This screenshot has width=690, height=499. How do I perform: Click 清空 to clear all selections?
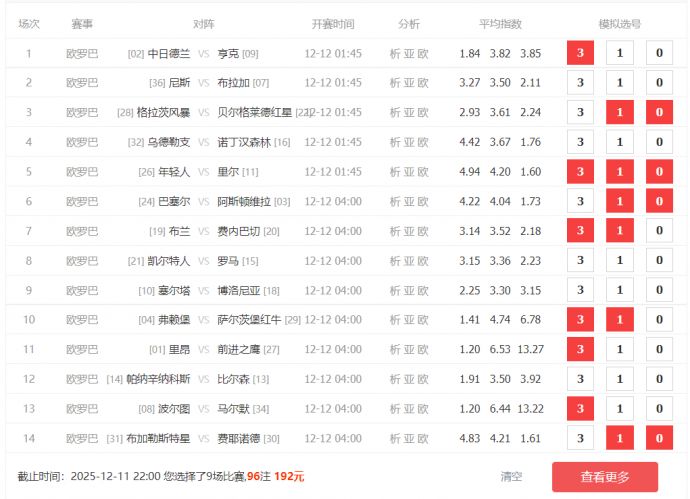click(x=511, y=477)
